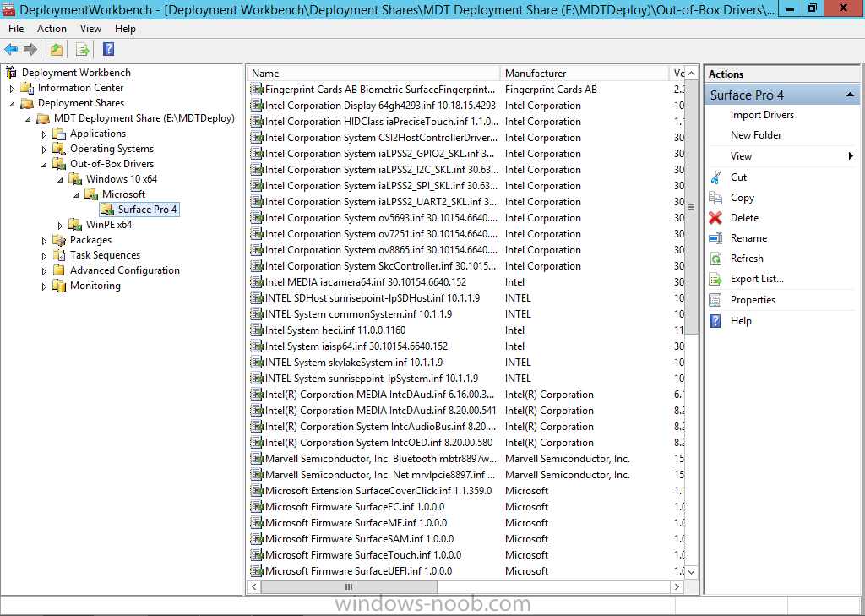
Task: Click the horizontal scrollbar right arrow
Action: [x=677, y=587]
